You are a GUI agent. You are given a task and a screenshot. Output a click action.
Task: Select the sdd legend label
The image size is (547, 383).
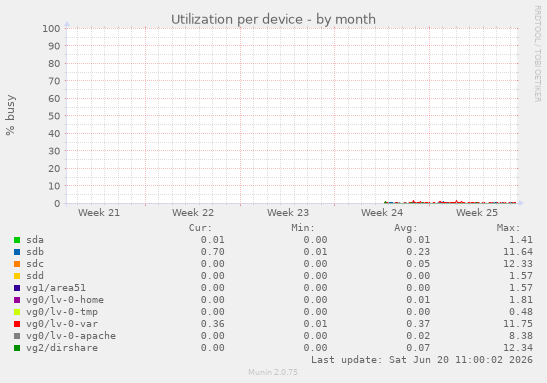pyautogui.click(x=35, y=276)
